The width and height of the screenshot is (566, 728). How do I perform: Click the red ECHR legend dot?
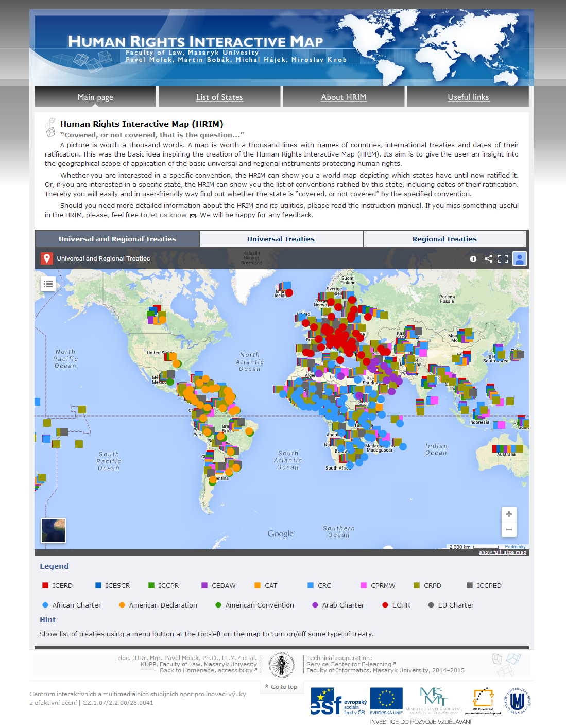click(x=385, y=605)
